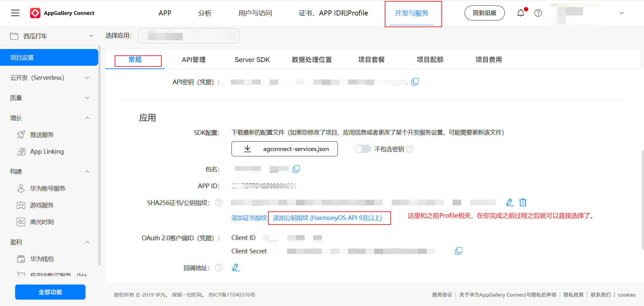Image resolution: width=644 pixels, height=306 pixels.
Task: Click the 游戏服务 gamepad icon
Action: pos(21,205)
